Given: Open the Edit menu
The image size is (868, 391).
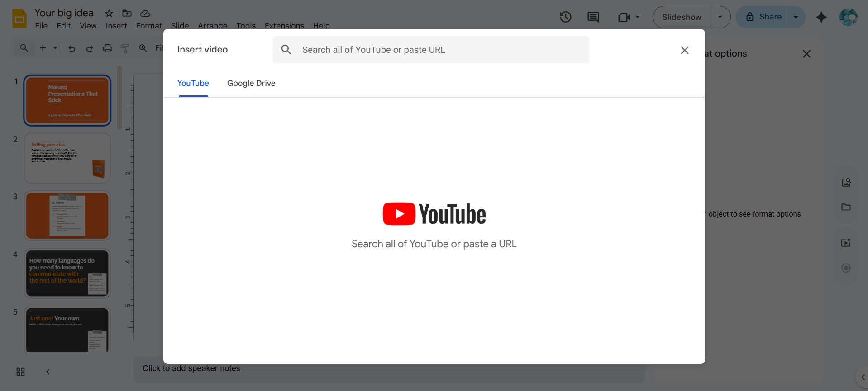Looking at the screenshot, I should 63,26.
